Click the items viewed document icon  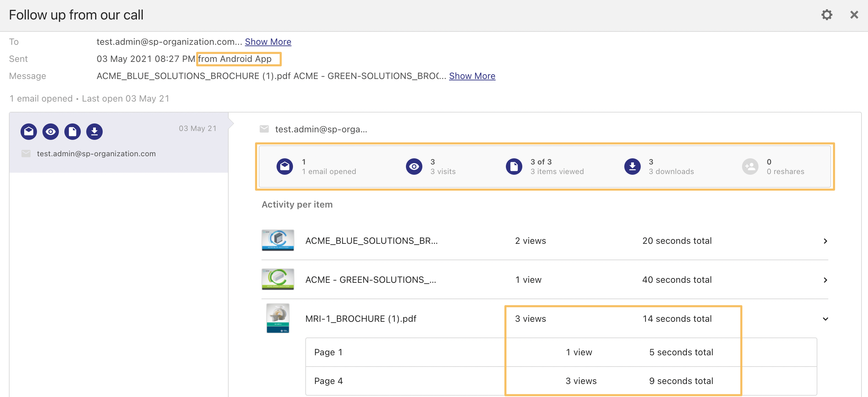click(x=514, y=166)
